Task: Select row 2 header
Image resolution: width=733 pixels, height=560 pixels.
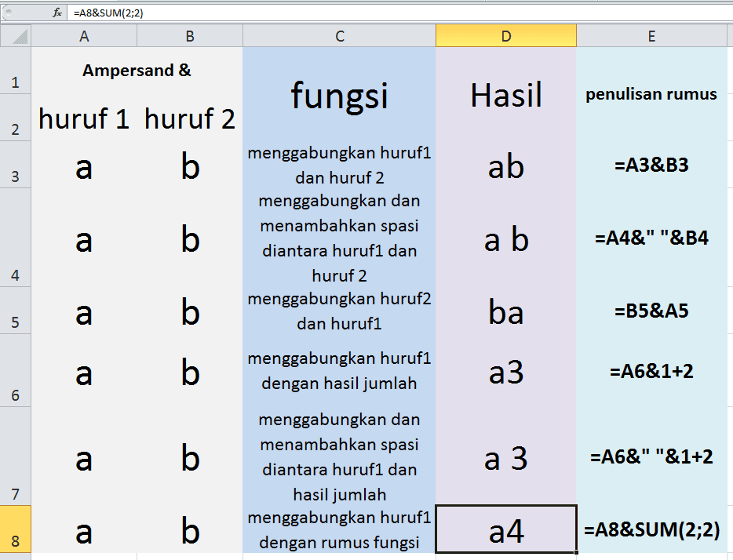Action: (x=16, y=118)
